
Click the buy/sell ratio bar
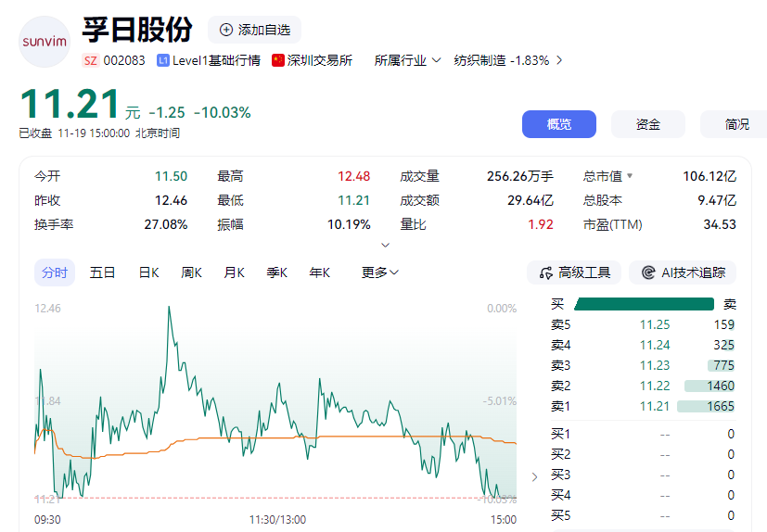point(644,304)
